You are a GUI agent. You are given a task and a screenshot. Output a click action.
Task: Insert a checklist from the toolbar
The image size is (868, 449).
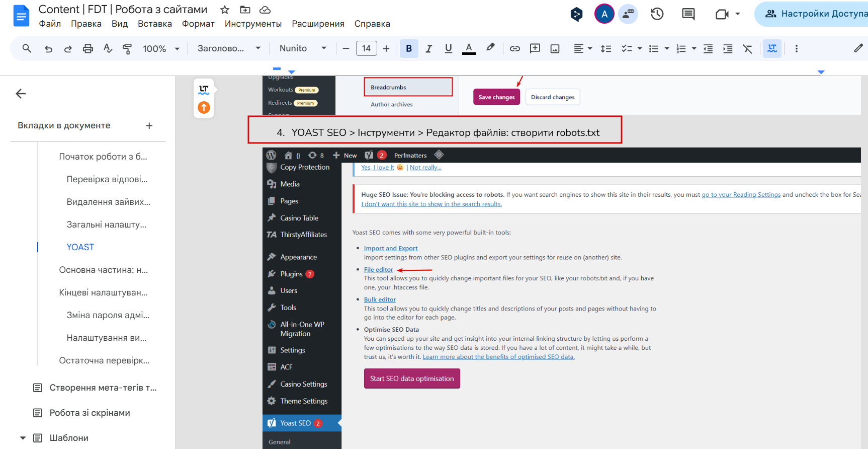coord(626,49)
